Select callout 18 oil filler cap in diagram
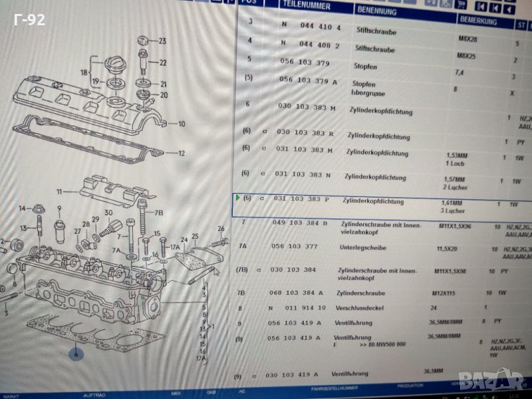This screenshot has height=399, width=532. pyautogui.click(x=84, y=72)
